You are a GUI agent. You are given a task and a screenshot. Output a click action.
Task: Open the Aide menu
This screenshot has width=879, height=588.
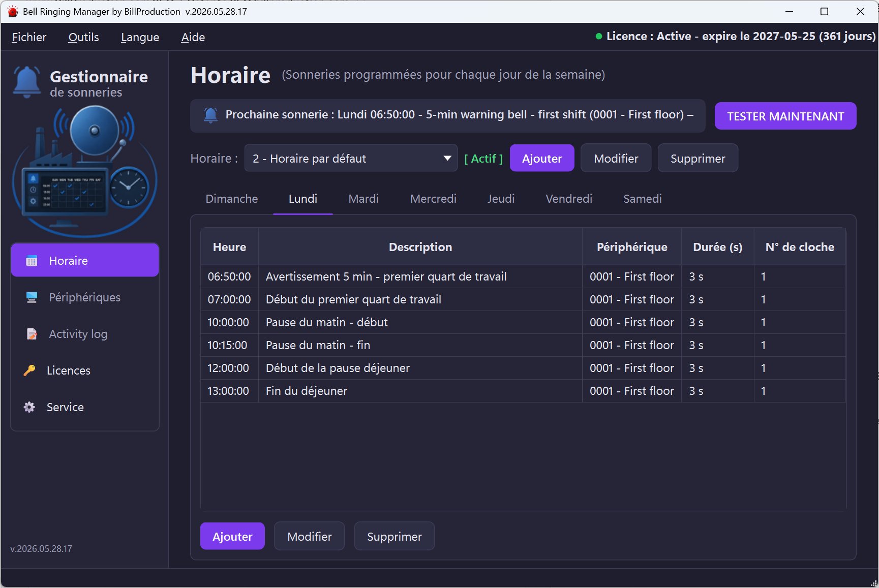pos(193,37)
